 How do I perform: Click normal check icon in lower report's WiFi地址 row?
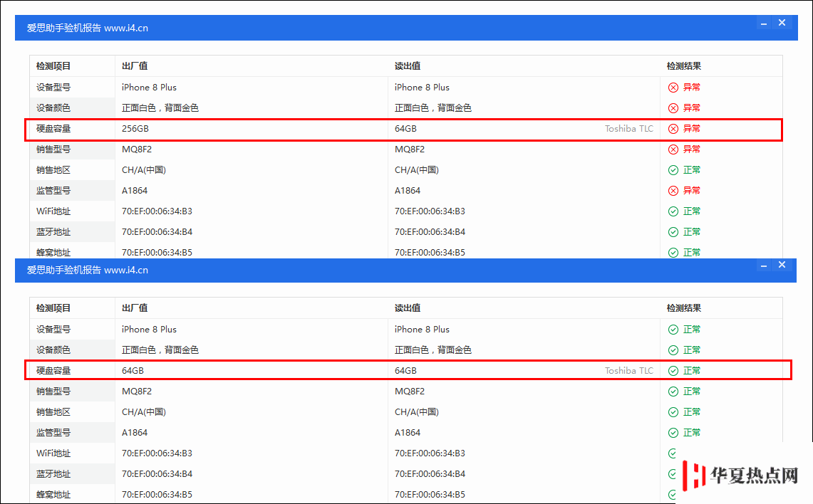point(673,453)
